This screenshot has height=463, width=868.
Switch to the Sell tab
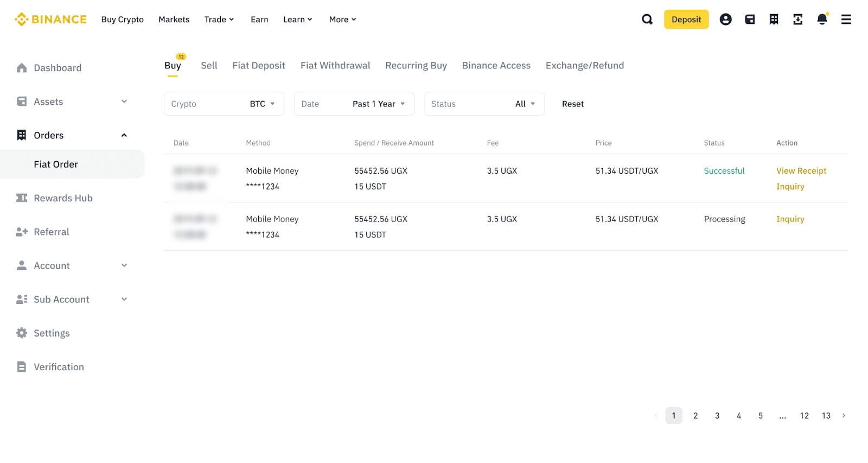[x=209, y=66]
